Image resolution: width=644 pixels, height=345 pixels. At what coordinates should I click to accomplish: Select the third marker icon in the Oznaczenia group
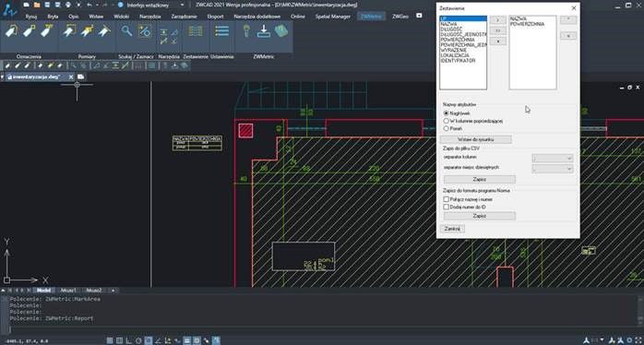coord(47,31)
